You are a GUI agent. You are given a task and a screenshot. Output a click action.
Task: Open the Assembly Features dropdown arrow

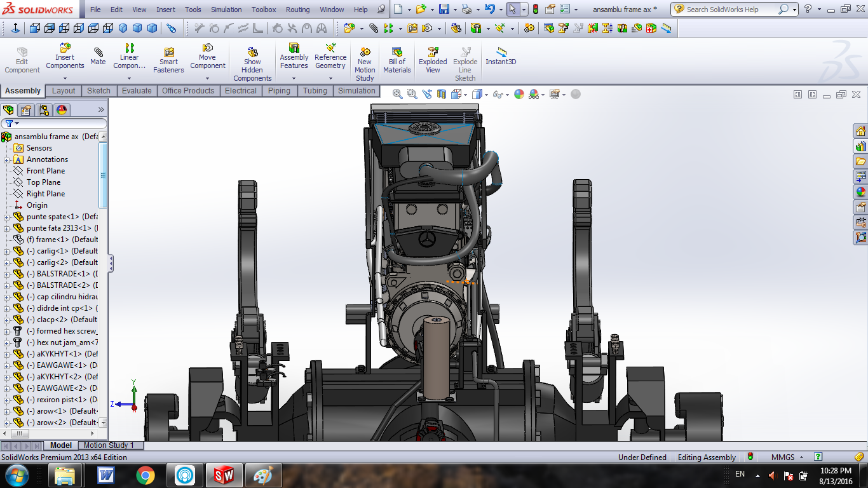[x=294, y=78]
